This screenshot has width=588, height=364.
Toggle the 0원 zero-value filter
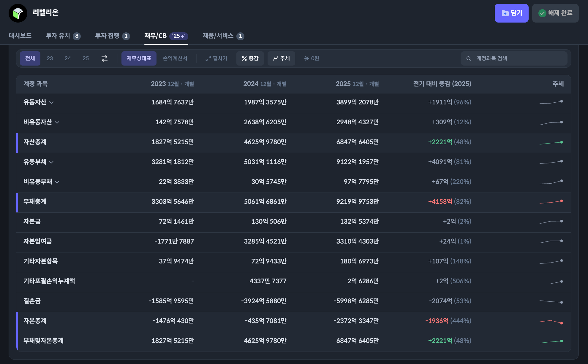312,58
